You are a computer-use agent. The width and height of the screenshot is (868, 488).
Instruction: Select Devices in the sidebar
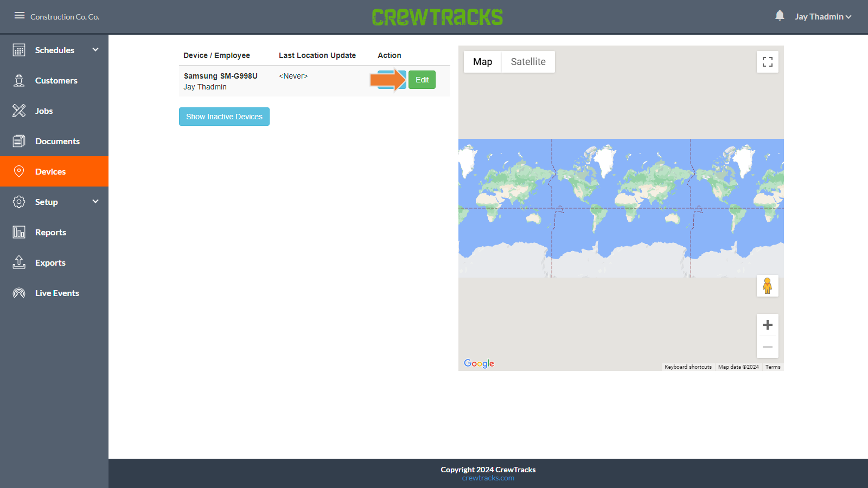pos(54,171)
